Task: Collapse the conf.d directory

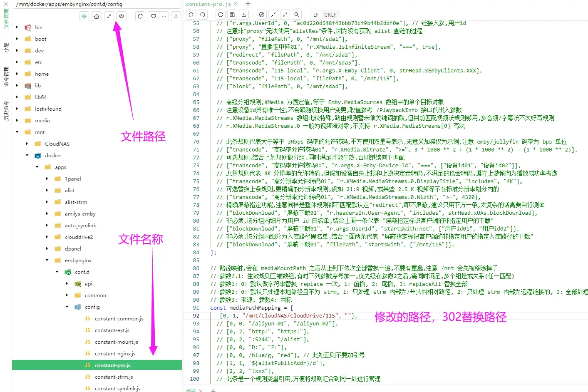Action: [x=56, y=272]
